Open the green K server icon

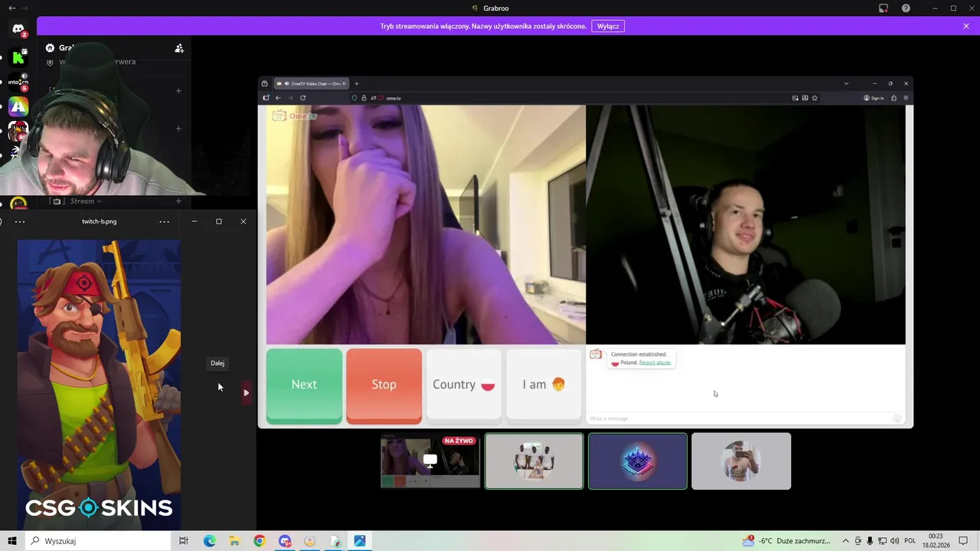pos(18,57)
